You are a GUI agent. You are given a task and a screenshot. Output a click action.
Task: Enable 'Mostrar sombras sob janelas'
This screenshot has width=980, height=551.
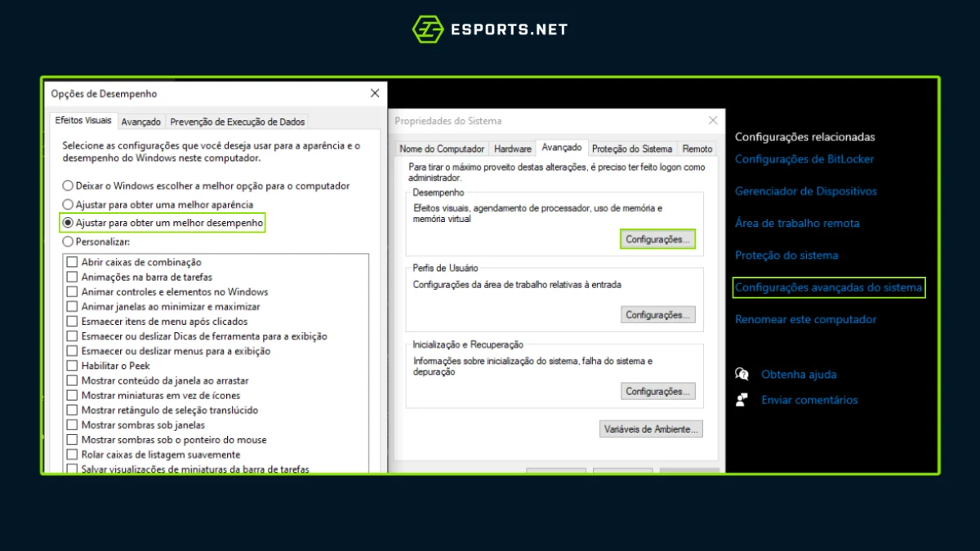click(72, 424)
